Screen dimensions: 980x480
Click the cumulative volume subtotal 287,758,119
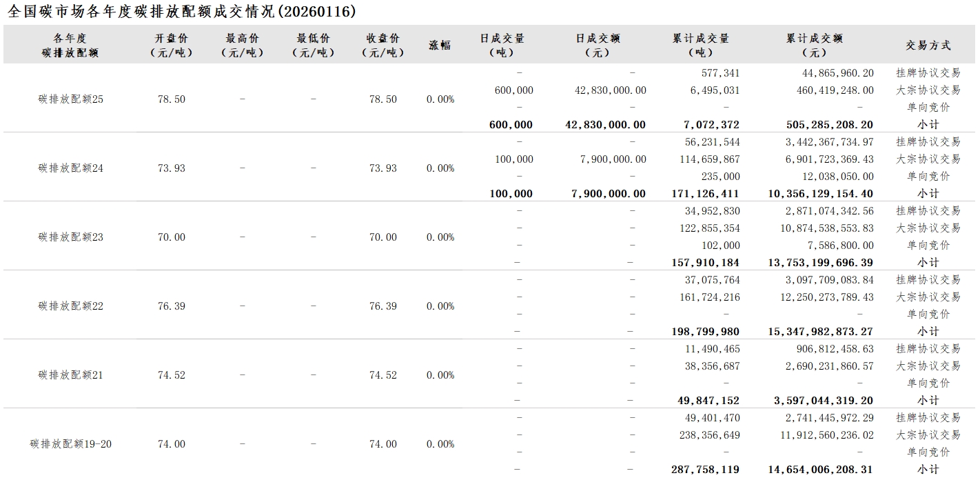[x=704, y=470]
